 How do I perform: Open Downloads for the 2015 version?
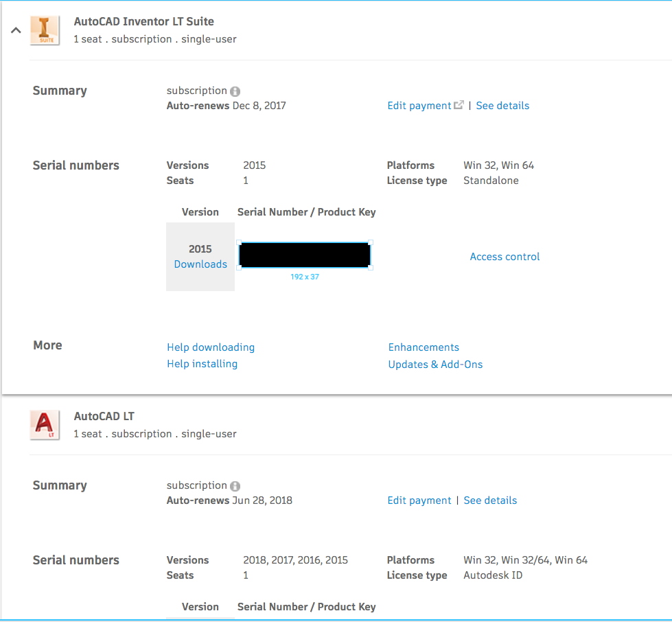pos(200,264)
